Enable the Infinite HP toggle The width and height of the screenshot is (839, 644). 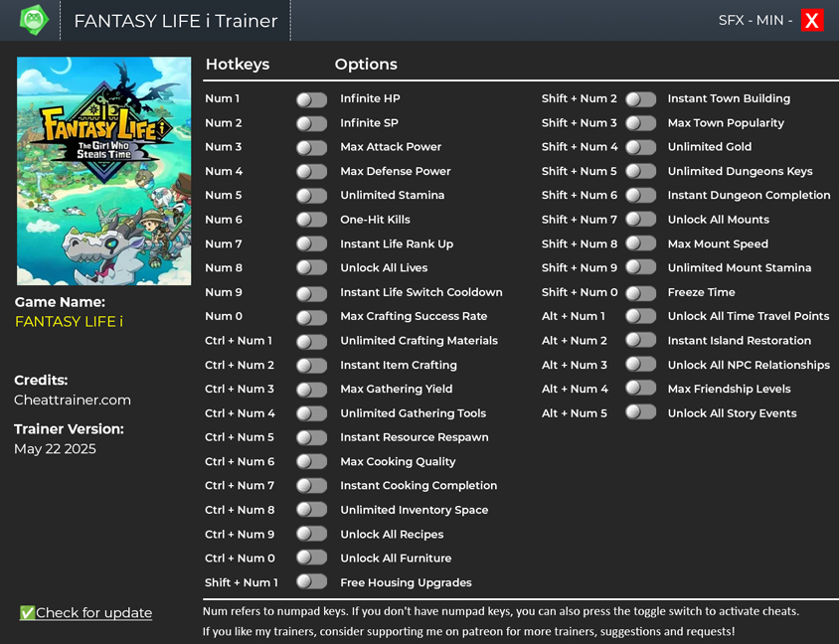(x=311, y=99)
